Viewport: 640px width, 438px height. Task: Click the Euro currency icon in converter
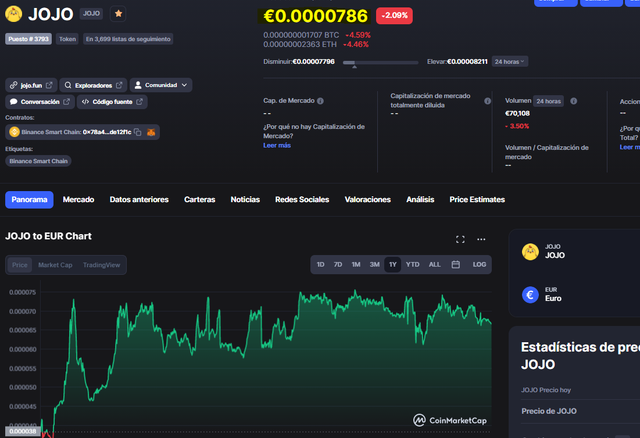[530, 294]
